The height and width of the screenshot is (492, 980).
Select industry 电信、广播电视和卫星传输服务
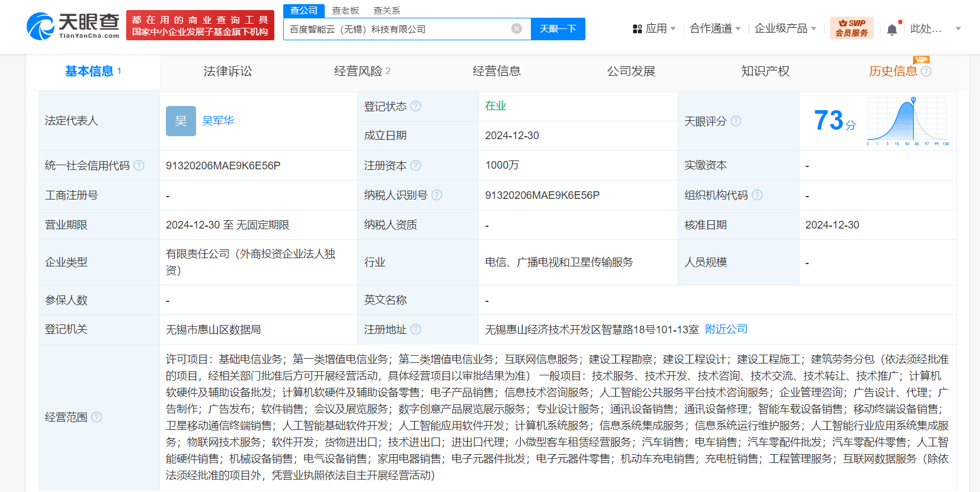559,262
